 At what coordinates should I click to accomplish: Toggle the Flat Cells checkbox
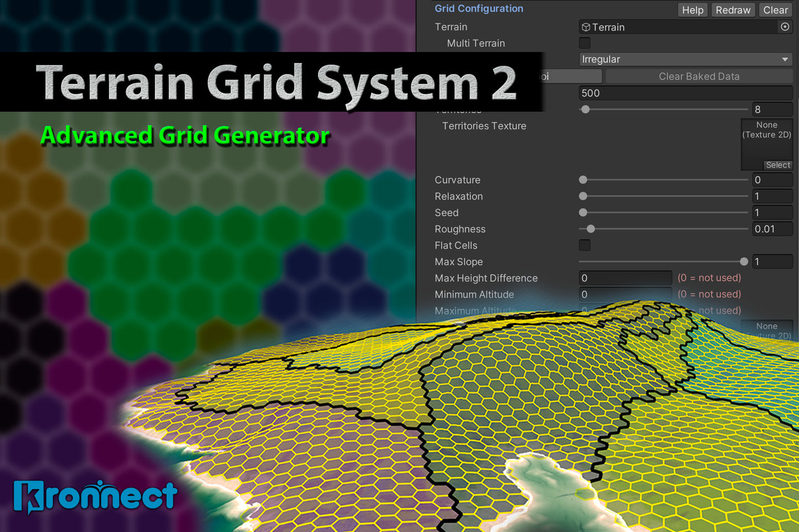584,245
